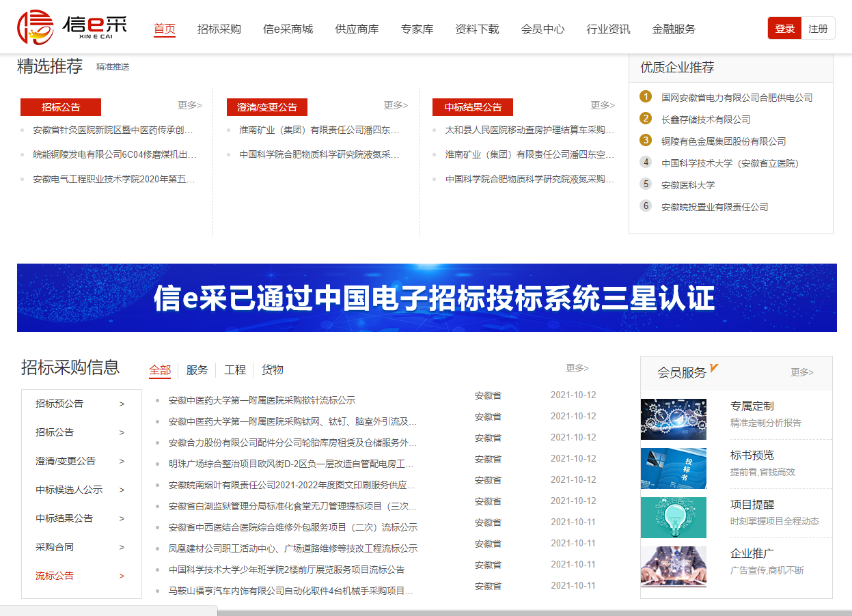Expand the 流标公告 category arrow
The height and width of the screenshot is (616, 852).
[123, 576]
